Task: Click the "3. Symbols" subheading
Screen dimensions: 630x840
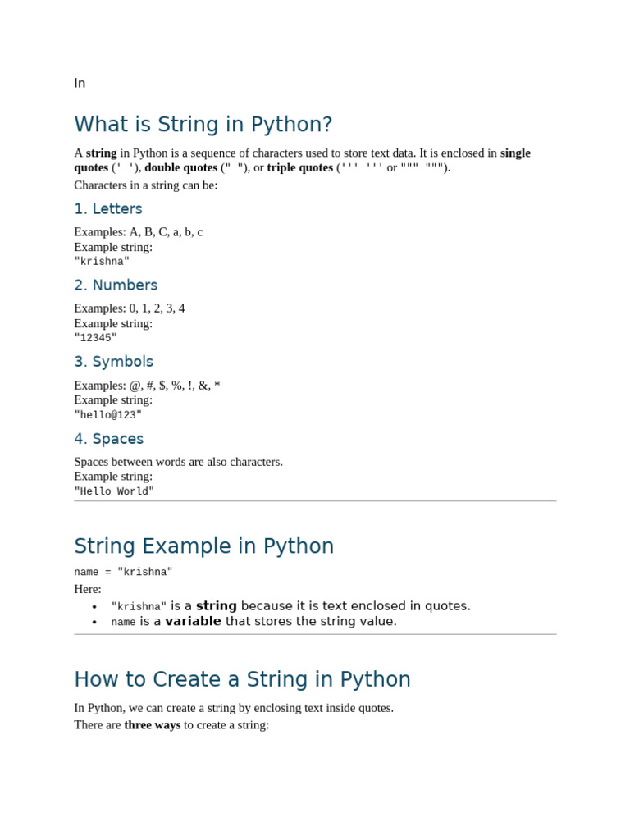Action: [113, 362]
